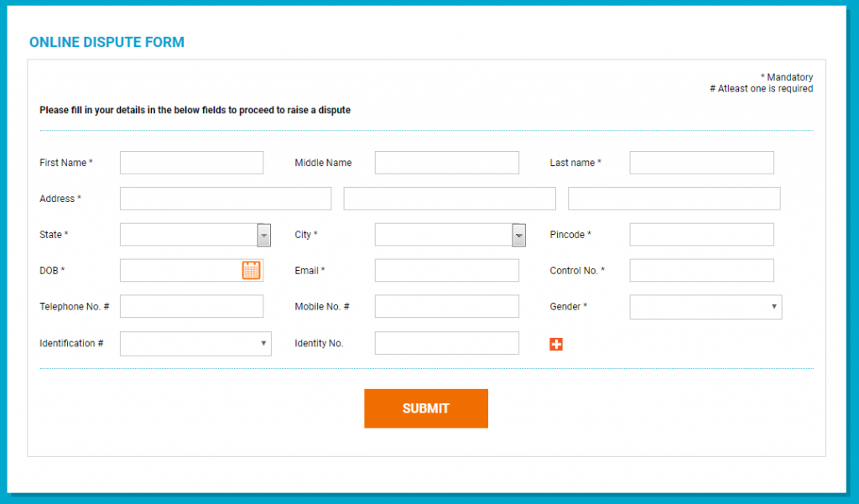859x504 pixels.
Task: Click inside the Control No. field
Action: pos(701,270)
